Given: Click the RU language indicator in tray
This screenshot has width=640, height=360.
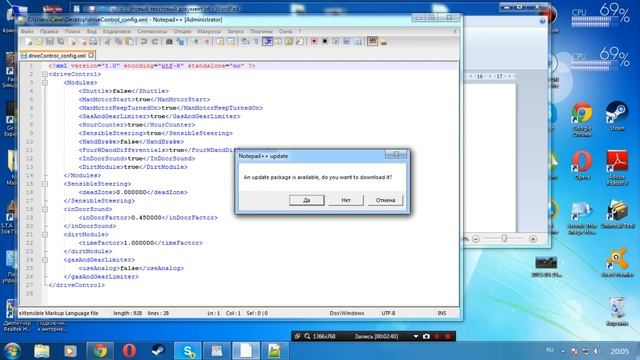Looking at the screenshot, I should coord(550,350).
